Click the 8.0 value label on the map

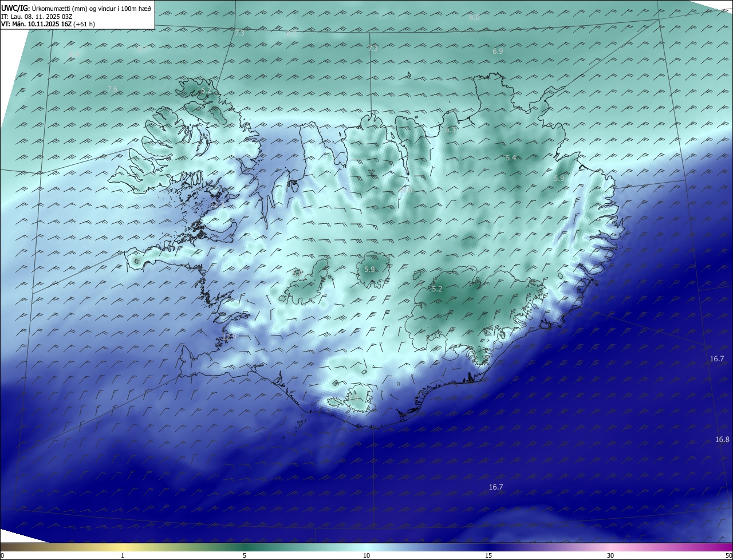click(x=474, y=18)
